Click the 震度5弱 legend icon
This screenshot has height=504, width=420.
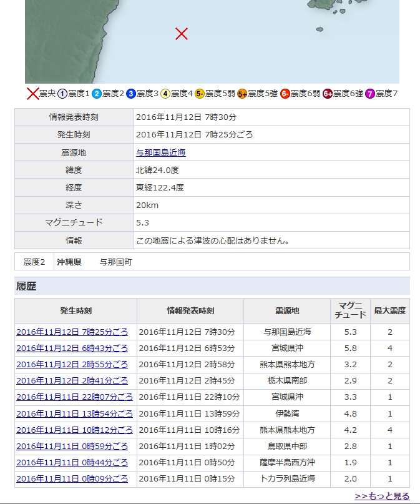[x=200, y=94]
